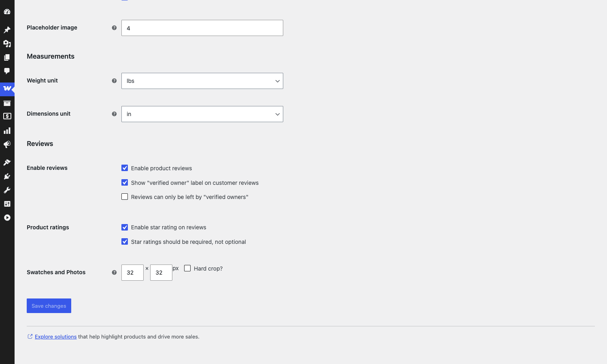Click the Save changes button

pos(49,306)
